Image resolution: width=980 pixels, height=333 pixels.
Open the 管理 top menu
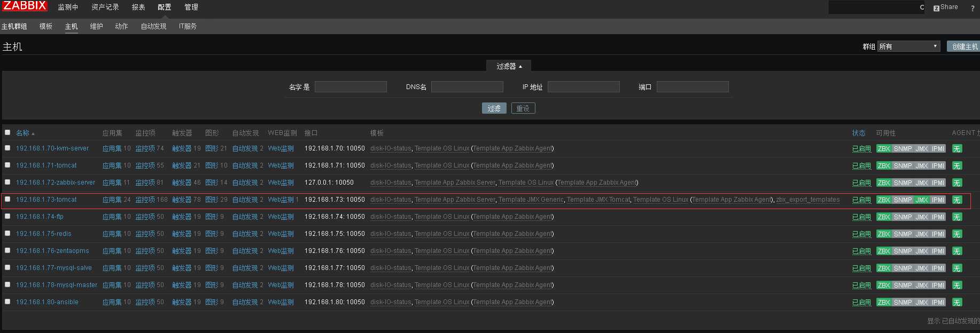(x=191, y=7)
